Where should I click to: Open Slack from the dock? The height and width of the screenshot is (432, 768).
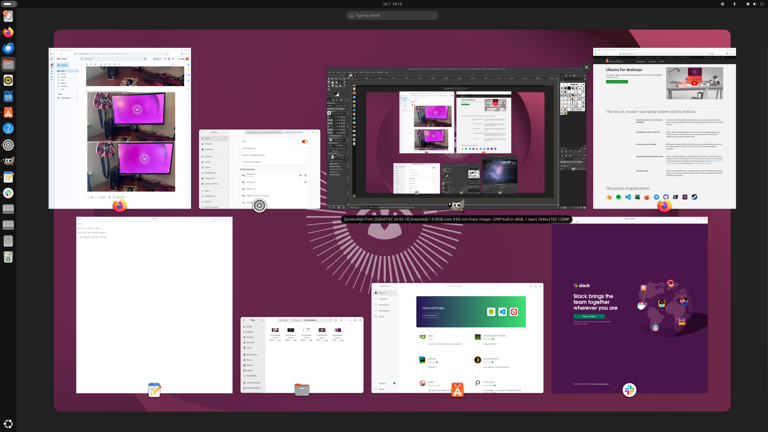click(8, 193)
